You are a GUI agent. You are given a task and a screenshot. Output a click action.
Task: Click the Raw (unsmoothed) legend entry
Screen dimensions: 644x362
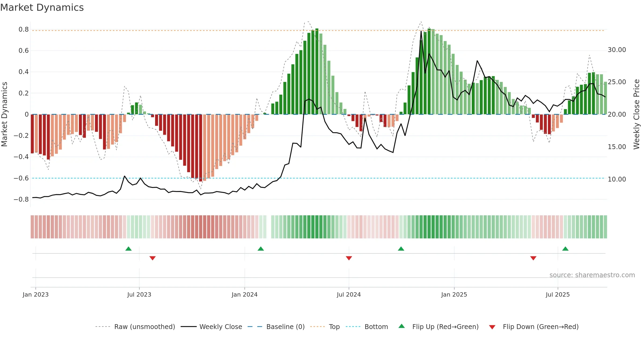point(135,327)
